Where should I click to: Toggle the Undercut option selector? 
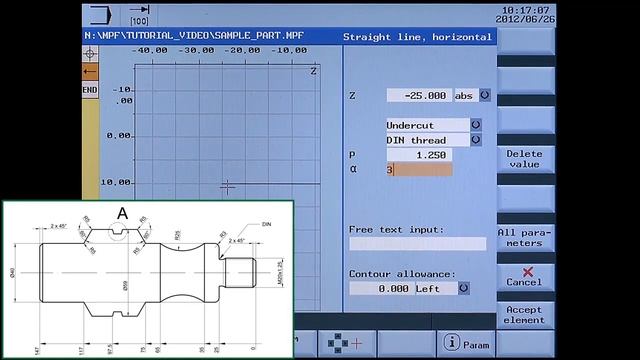point(476,125)
